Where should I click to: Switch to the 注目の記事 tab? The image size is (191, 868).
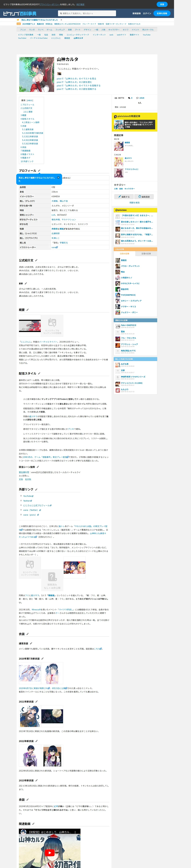[124, 253]
